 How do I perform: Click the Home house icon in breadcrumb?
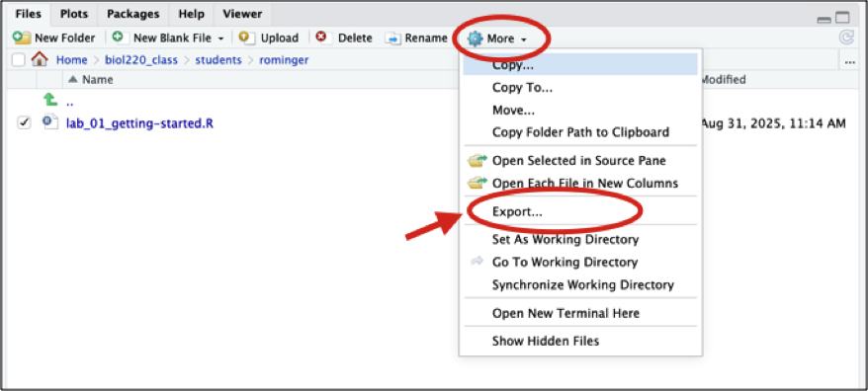tap(40, 59)
